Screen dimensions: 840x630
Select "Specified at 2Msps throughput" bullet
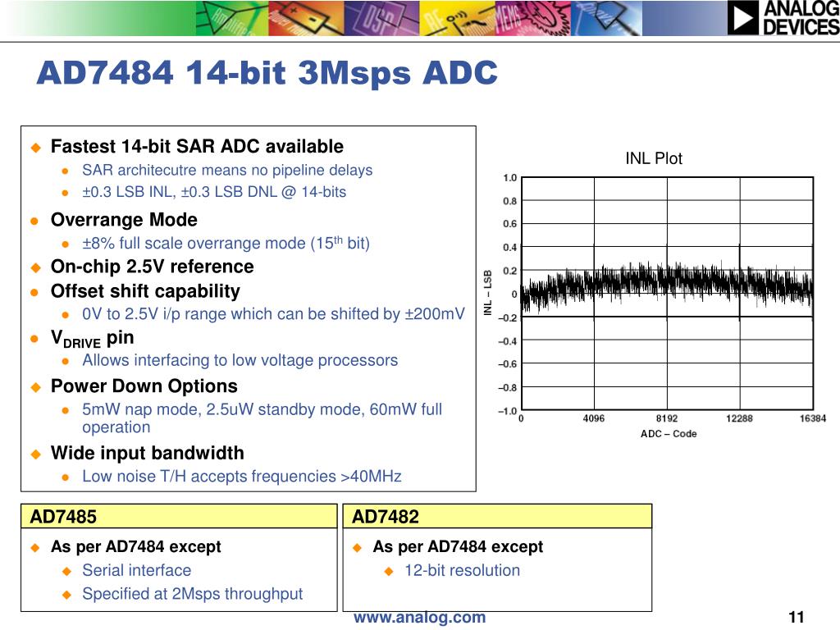click(192, 594)
